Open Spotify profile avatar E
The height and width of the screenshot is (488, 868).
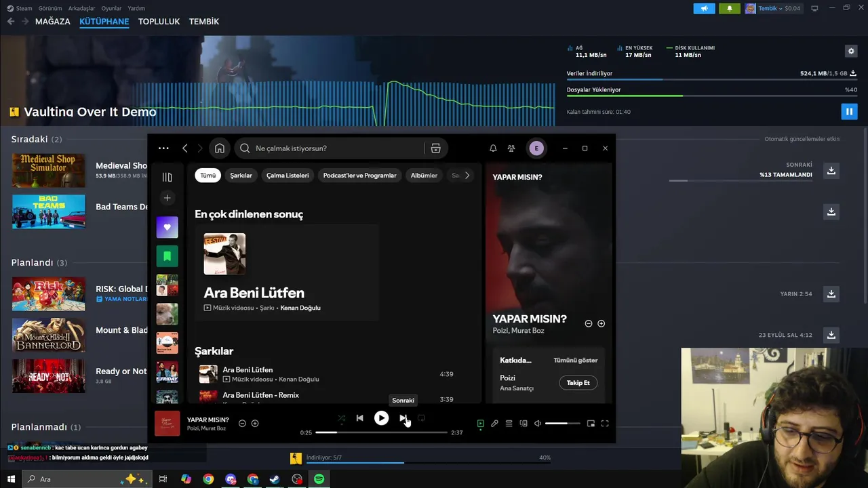[536, 148]
